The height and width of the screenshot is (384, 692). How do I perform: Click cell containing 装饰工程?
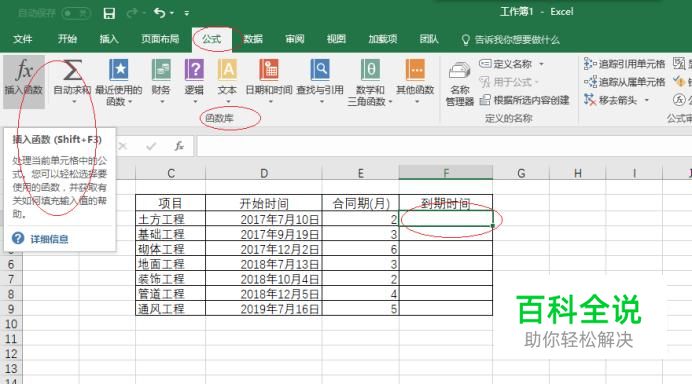tap(170, 279)
